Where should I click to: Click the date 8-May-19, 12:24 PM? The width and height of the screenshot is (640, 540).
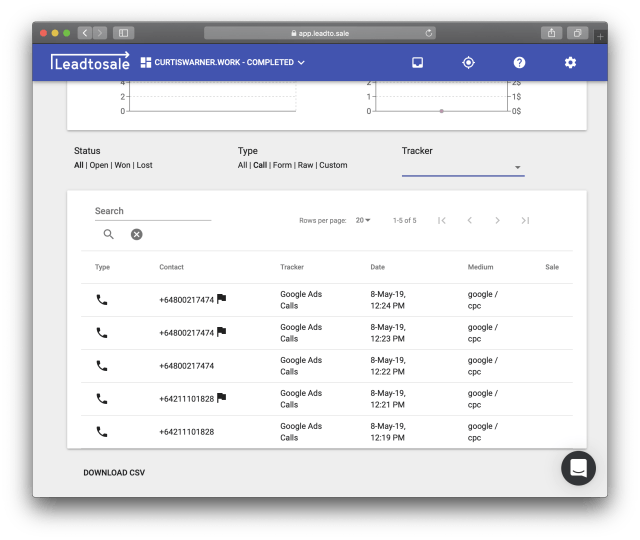coord(388,300)
